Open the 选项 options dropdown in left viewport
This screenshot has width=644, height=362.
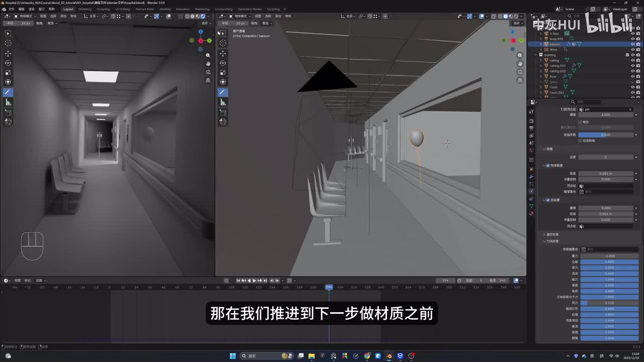[x=206, y=23]
